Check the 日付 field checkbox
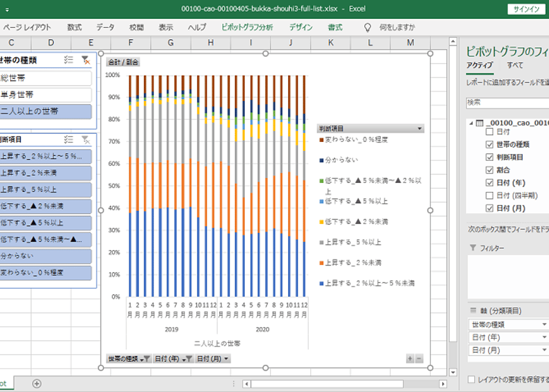Viewport: 549px width, 392px height. click(x=490, y=132)
